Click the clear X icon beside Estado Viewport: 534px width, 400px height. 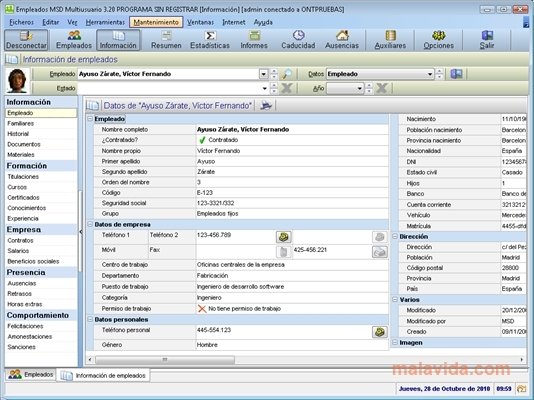287,89
